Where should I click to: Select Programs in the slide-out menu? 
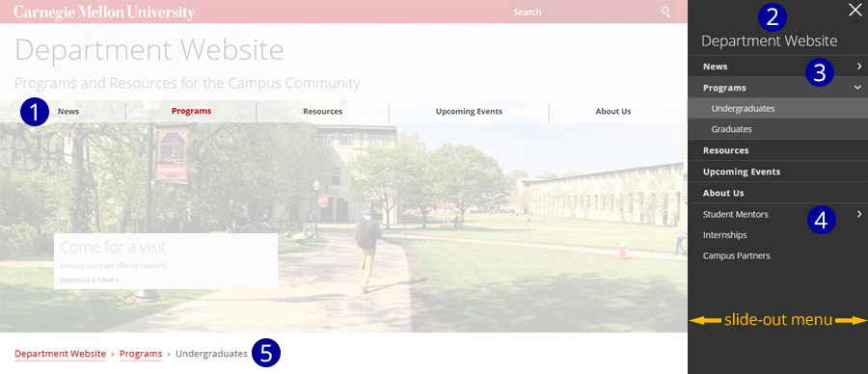pyautogui.click(x=724, y=88)
